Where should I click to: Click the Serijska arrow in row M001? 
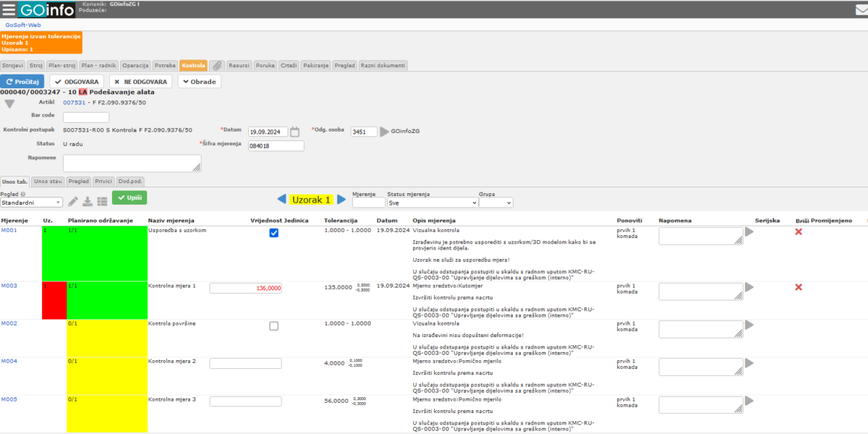(749, 231)
